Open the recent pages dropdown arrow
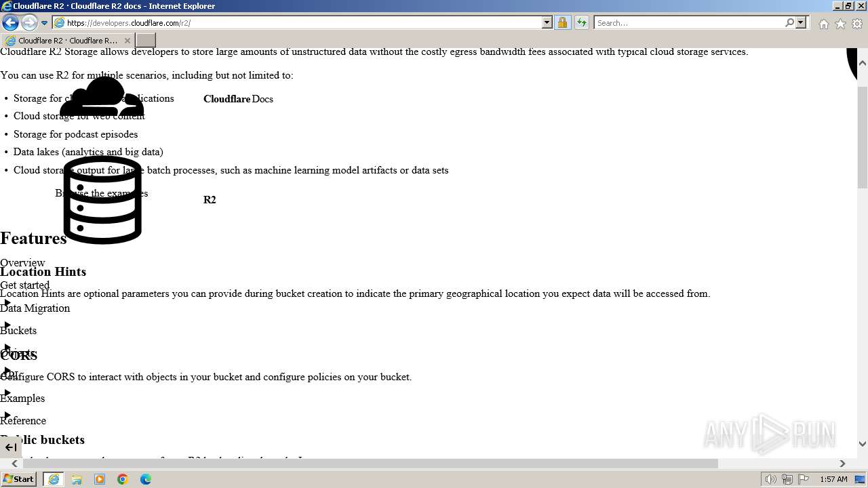868x488 pixels. [45, 23]
